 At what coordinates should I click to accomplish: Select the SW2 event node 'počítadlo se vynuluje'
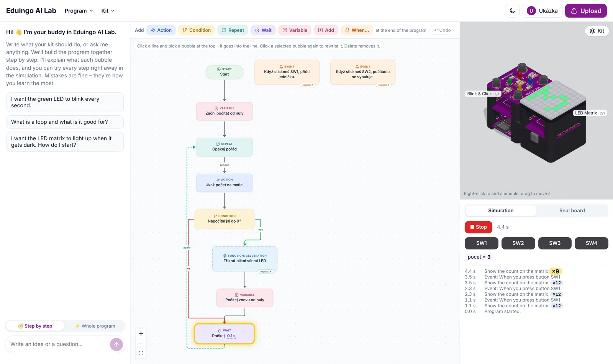click(362, 72)
